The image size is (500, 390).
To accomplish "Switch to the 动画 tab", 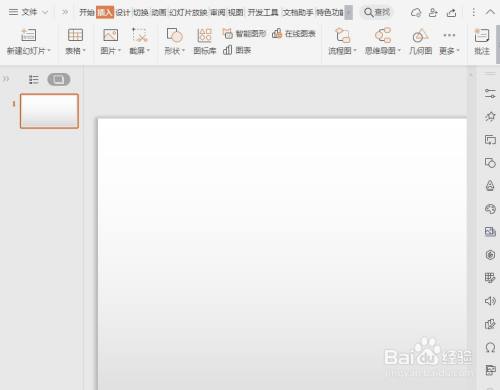I will [x=159, y=13].
